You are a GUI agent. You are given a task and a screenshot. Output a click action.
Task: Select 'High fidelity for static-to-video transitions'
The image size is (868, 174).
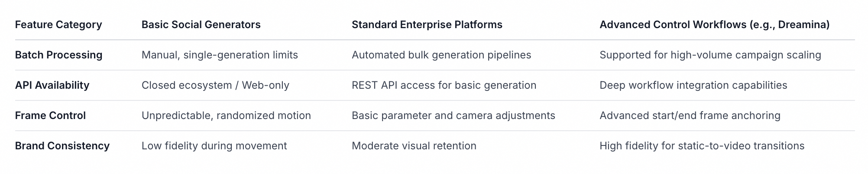click(x=702, y=146)
